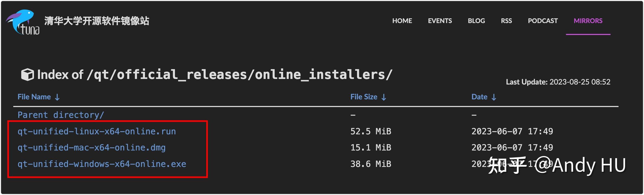Click the box icon beside Index of
644x195 pixels.
(x=27, y=75)
